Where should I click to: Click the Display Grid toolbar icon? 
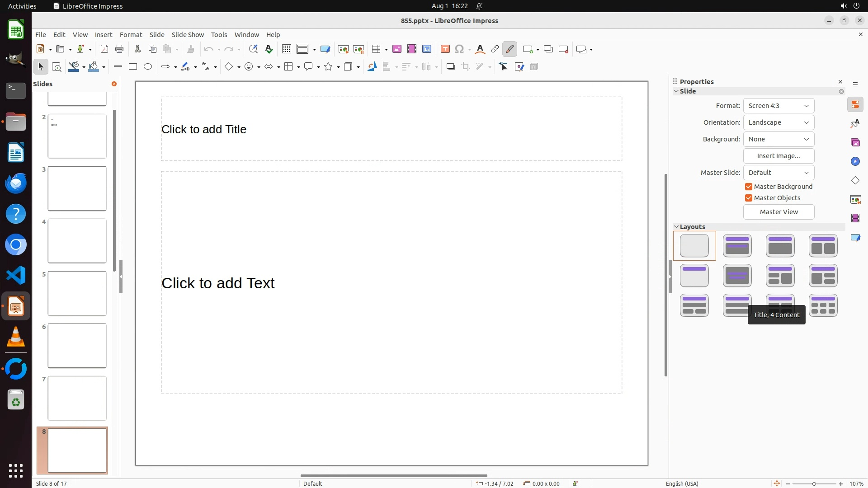click(287, 49)
